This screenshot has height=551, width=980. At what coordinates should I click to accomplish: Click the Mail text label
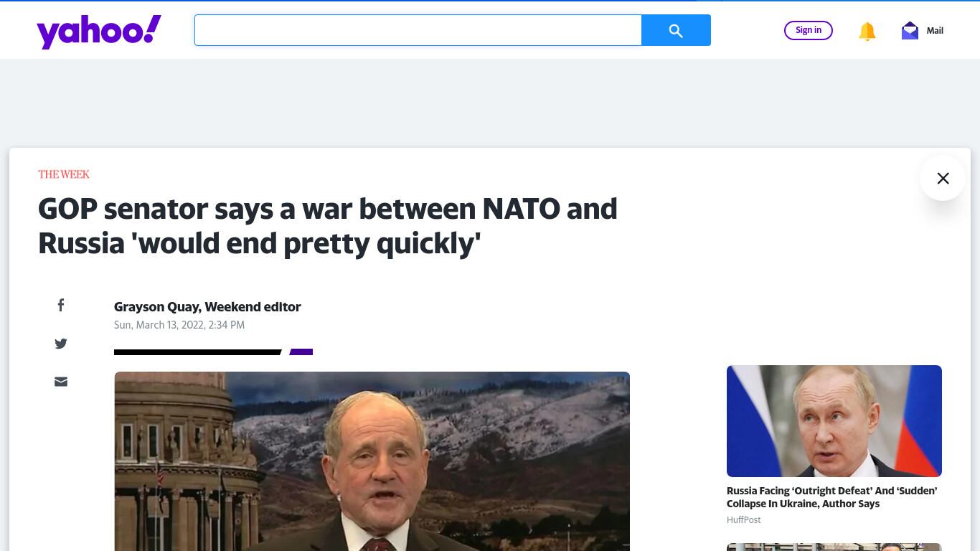pos(935,31)
